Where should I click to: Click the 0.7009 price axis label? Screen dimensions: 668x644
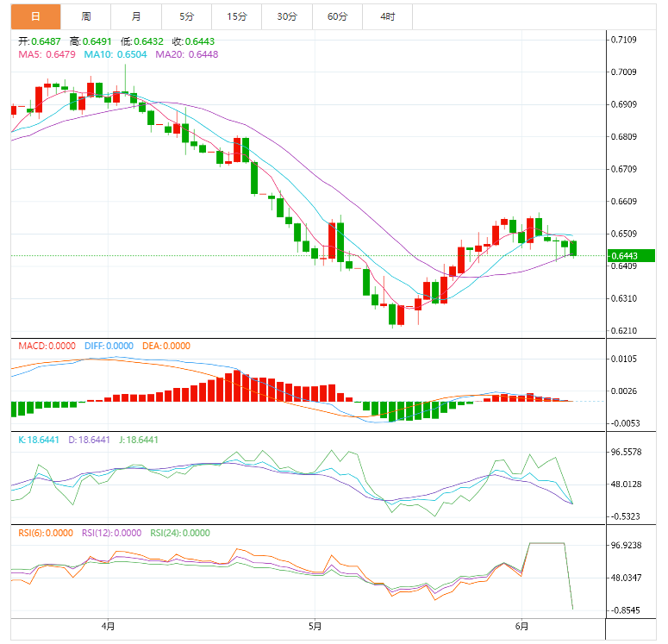[624, 72]
